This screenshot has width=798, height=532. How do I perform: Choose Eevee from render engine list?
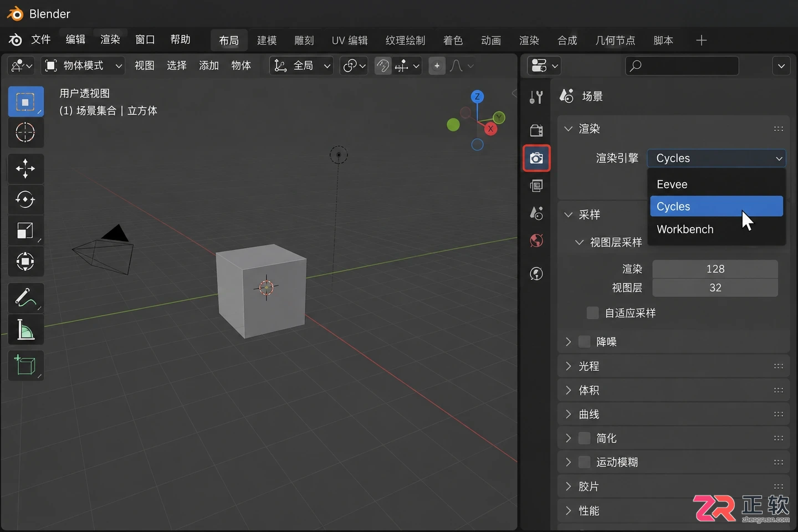(716, 185)
